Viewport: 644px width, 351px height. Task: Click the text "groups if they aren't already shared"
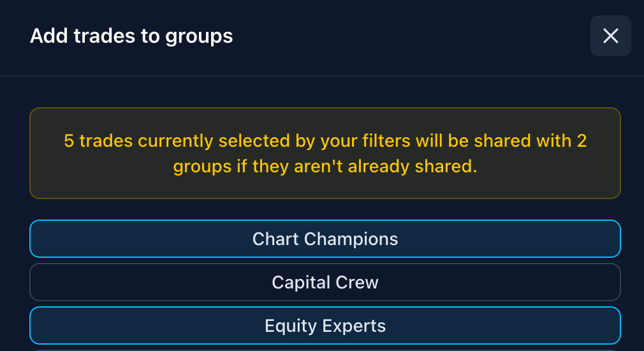[x=325, y=167]
